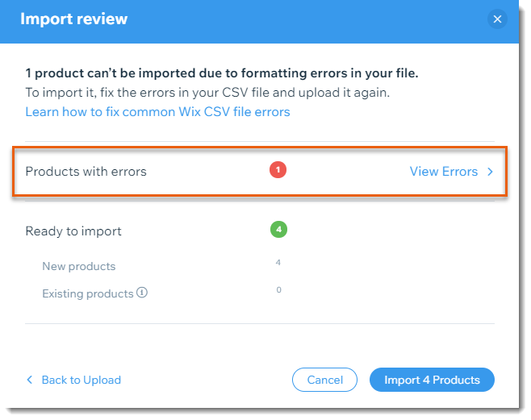531x420 pixels.
Task: Click the Import 4 Products button
Action: click(x=432, y=380)
